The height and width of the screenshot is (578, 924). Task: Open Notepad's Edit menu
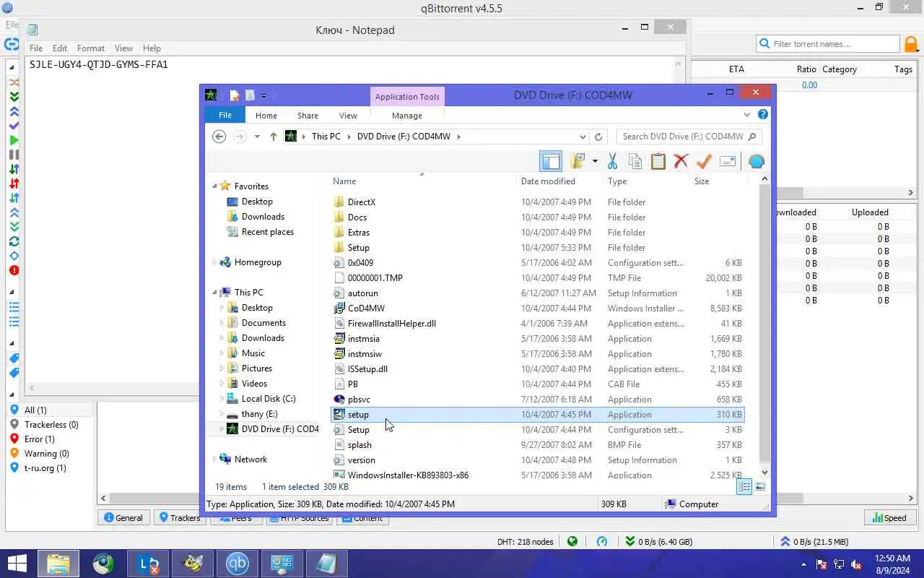(x=60, y=48)
